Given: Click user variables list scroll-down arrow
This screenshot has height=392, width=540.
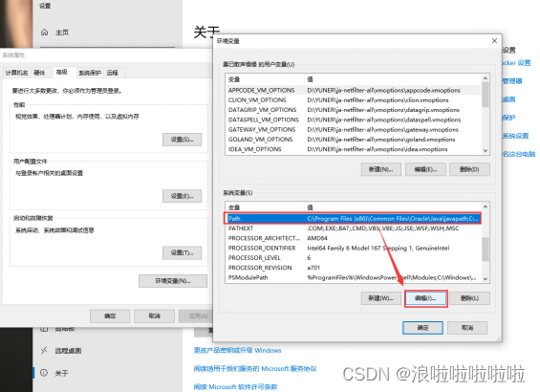Looking at the screenshot, I should click(x=486, y=150).
